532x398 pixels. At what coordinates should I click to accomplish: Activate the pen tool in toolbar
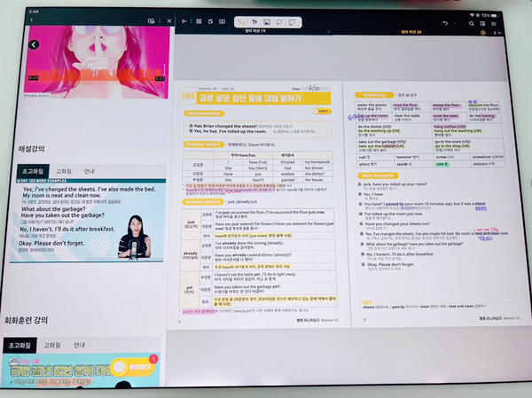pos(241,22)
